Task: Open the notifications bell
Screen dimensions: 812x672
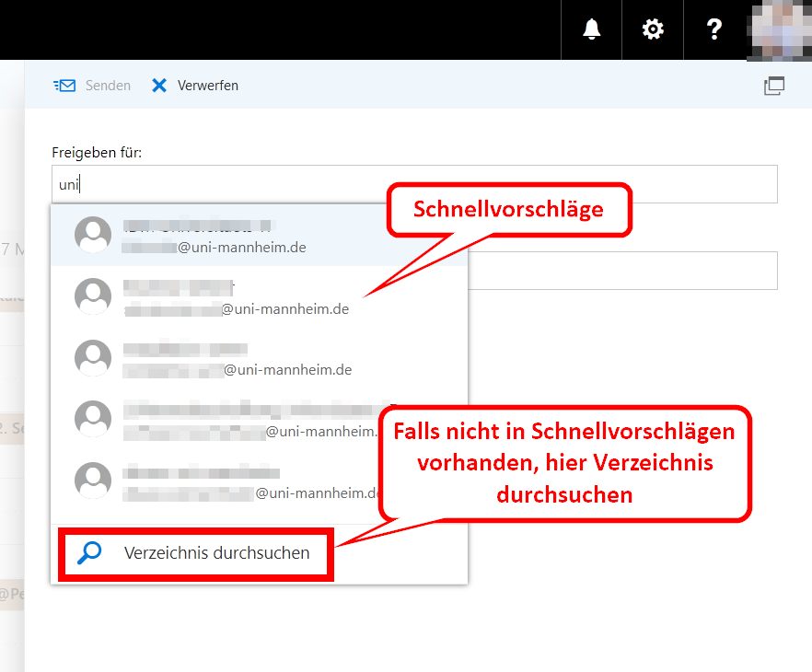Action: pyautogui.click(x=591, y=29)
